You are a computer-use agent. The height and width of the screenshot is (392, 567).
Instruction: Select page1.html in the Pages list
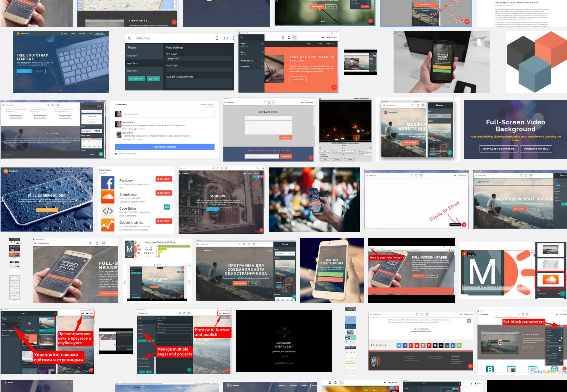tap(132, 63)
